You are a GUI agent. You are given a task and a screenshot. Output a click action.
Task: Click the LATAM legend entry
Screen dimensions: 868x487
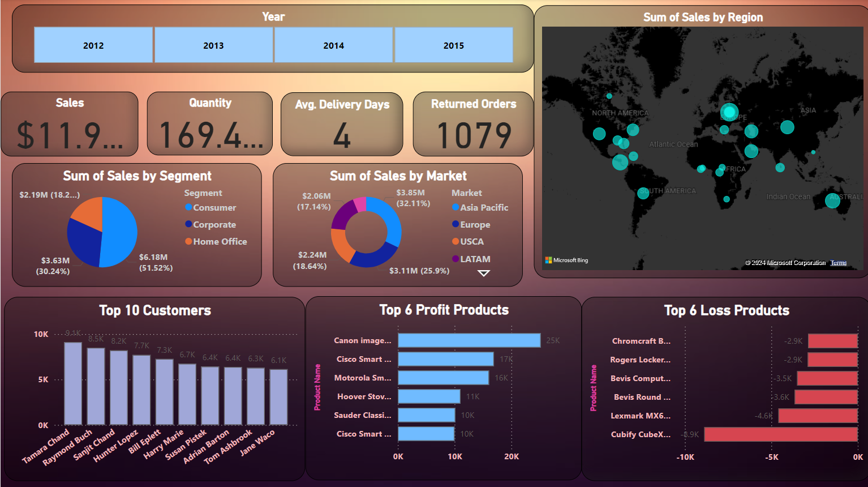point(475,259)
